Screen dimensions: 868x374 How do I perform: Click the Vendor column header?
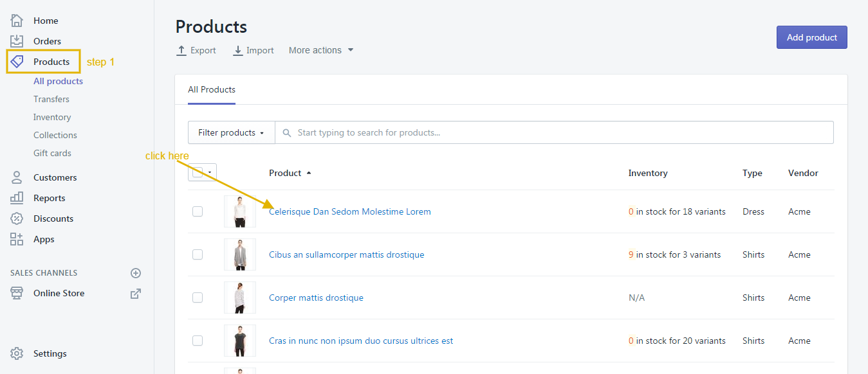803,173
